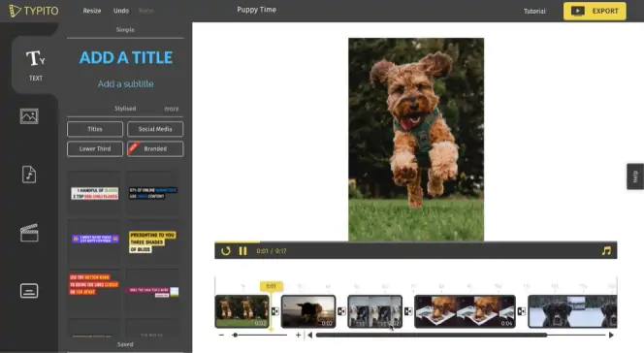
Task: Choose the red highlighted lines template
Action: point(94,292)
